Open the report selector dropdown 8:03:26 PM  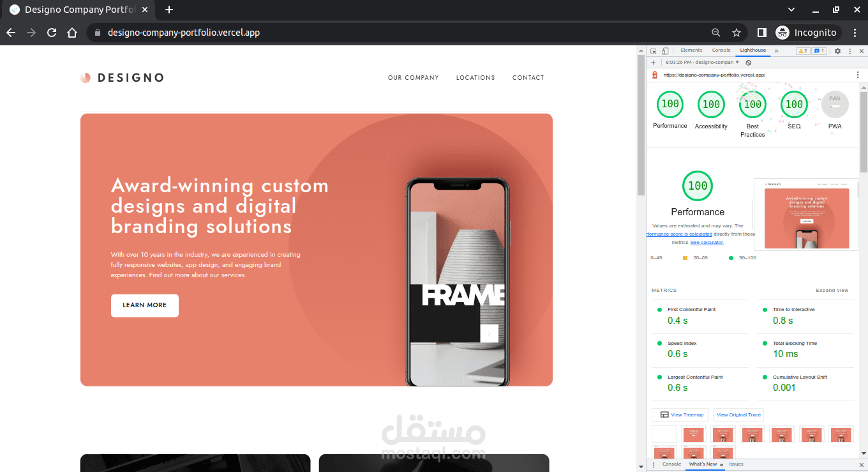702,63
